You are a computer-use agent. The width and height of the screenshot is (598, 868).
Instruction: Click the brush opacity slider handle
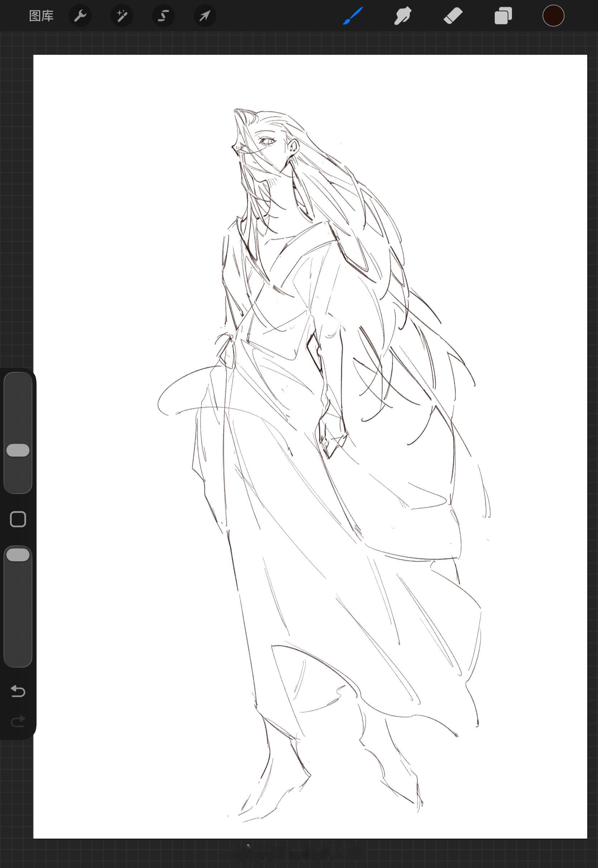[x=18, y=555]
